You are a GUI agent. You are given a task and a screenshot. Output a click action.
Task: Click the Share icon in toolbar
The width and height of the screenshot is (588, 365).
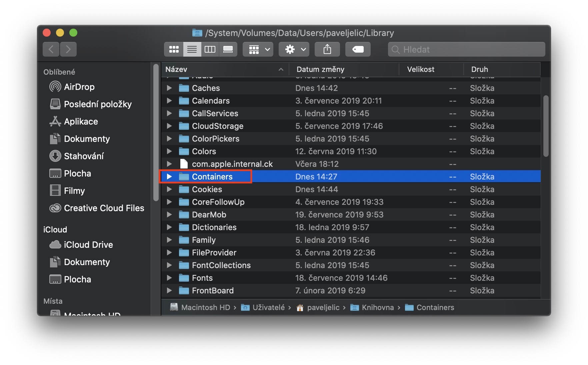click(x=327, y=50)
